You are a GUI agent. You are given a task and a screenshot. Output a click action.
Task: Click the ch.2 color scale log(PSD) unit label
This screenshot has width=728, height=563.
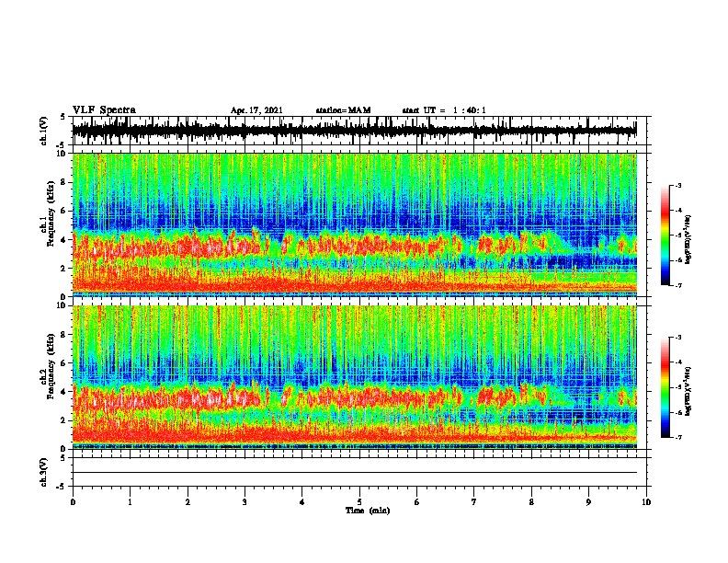pyautogui.click(x=688, y=391)
